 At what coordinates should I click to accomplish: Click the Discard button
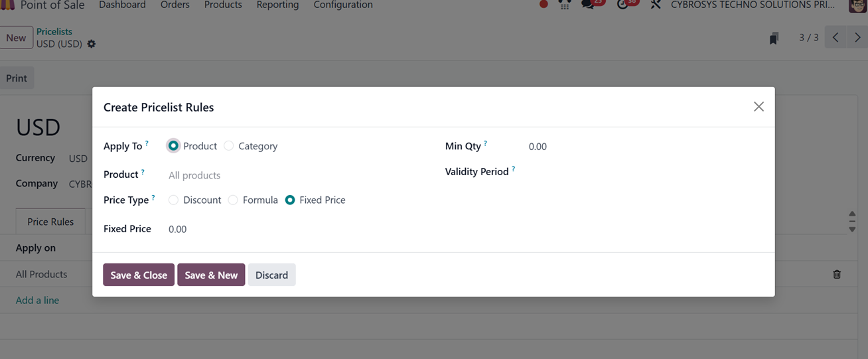[x=271, y=275]
